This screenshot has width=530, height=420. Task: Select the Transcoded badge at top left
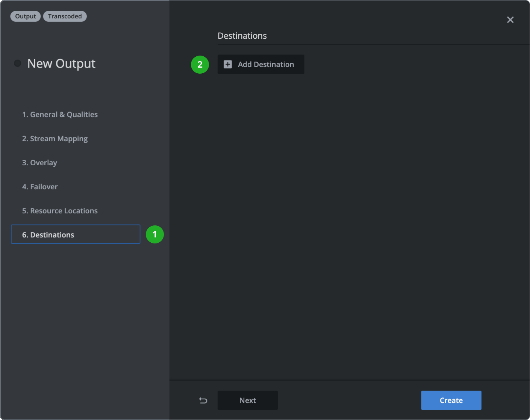pyautogui.click(x=65, y=16)
